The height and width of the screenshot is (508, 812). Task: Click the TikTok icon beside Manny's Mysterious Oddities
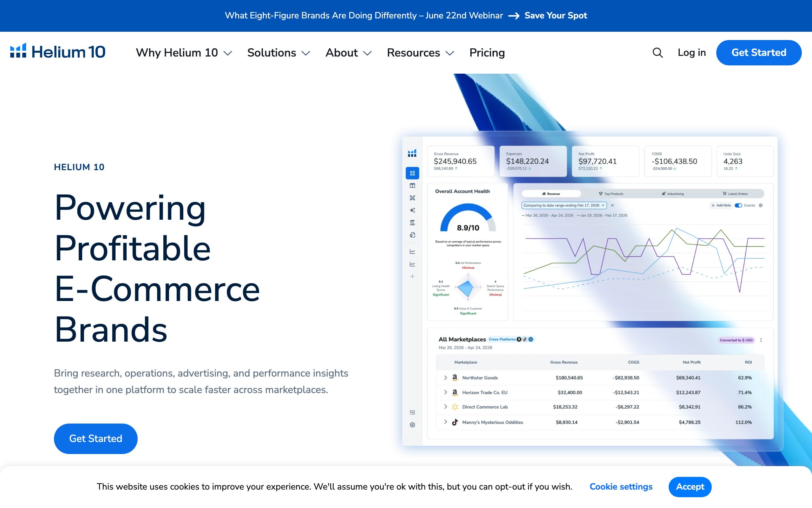(x=455, y=422)
